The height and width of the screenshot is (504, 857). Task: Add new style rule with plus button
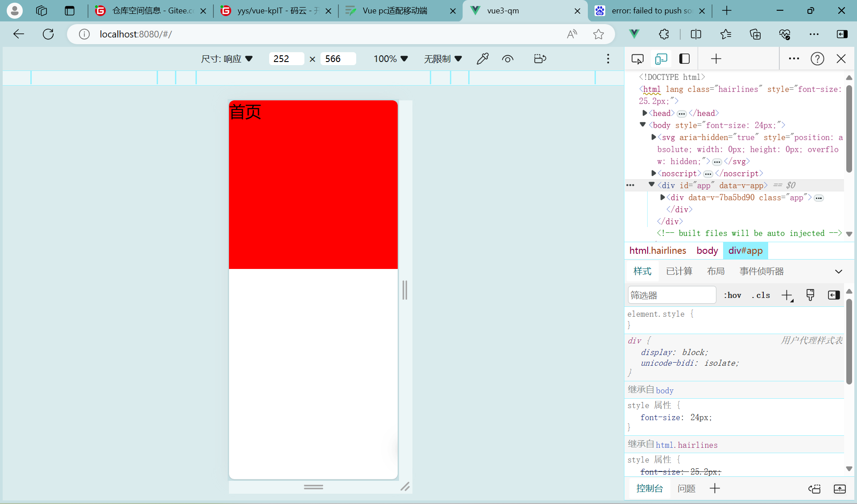point(786,295)
